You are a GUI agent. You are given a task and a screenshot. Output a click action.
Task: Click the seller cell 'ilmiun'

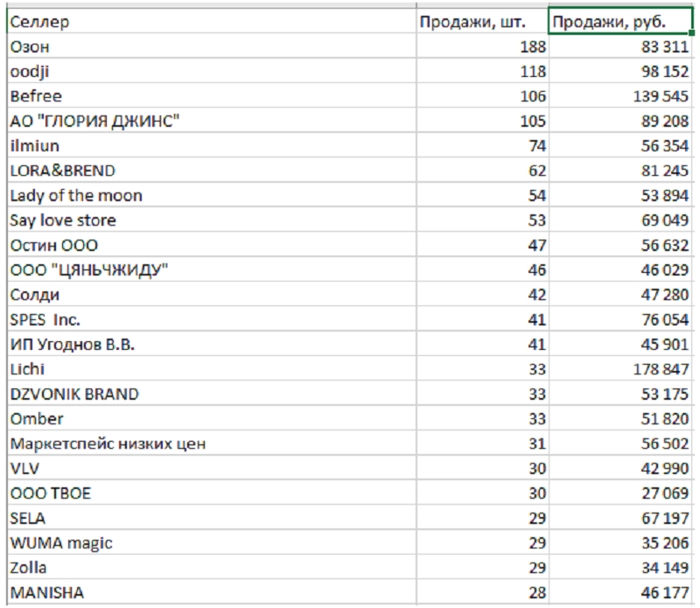point(212,145)
